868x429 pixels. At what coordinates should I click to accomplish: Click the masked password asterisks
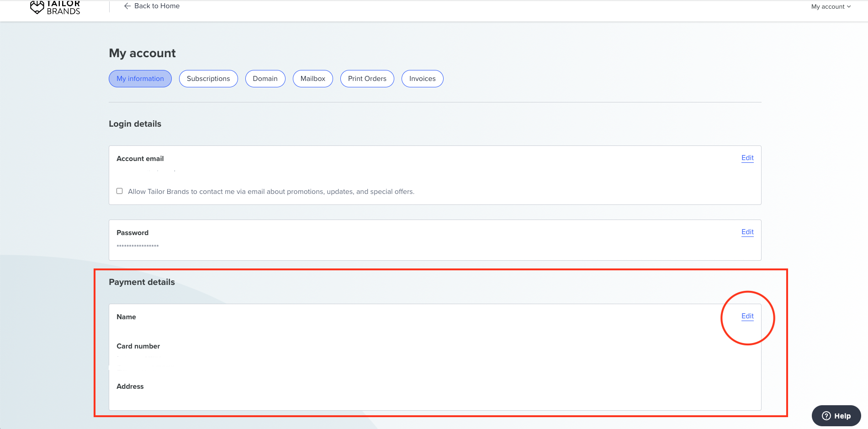tap(138, 247)
